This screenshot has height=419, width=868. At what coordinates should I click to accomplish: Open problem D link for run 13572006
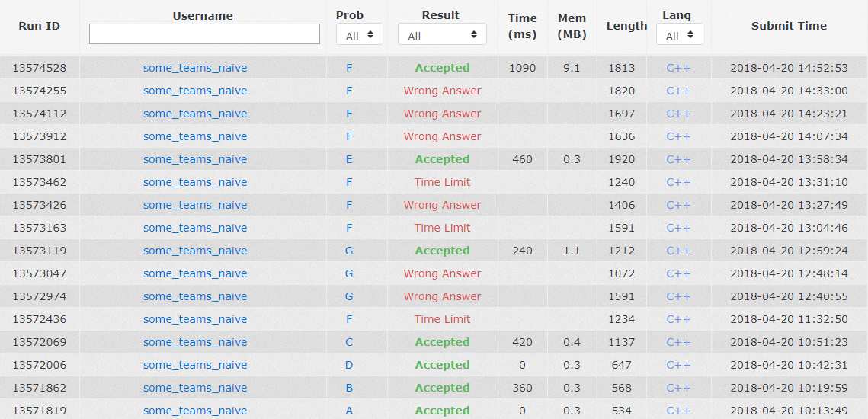tap(349, 365)
